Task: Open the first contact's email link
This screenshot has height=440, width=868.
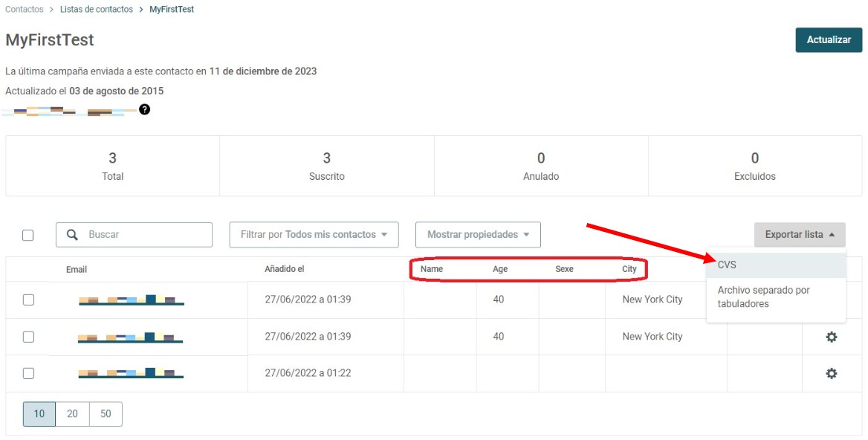Action: pyautogui.click(x=132, y=300)
